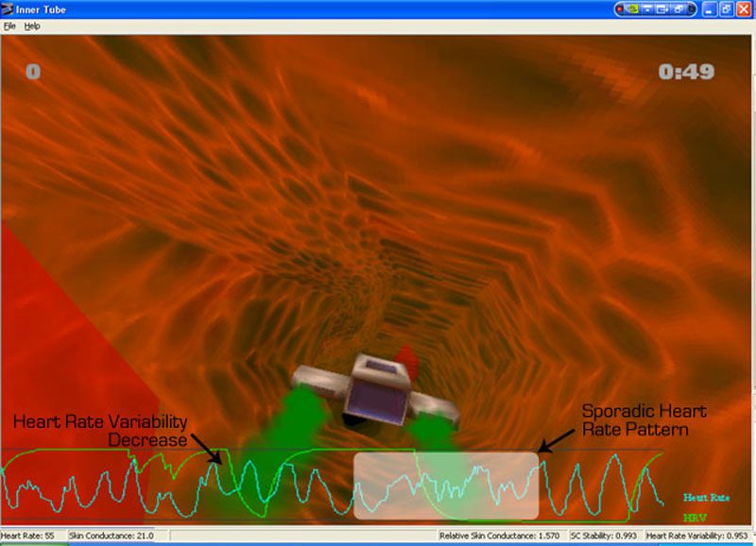Viewport: 756px width, 546px height.
Task: Click the red arrow on top of spaceship
Action: click(405, 359)
